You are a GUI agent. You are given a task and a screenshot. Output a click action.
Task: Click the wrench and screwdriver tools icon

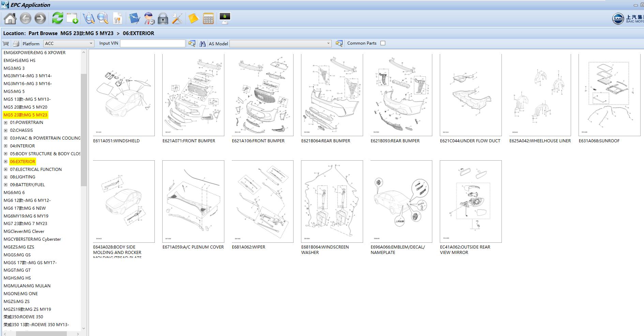point(177,18)
